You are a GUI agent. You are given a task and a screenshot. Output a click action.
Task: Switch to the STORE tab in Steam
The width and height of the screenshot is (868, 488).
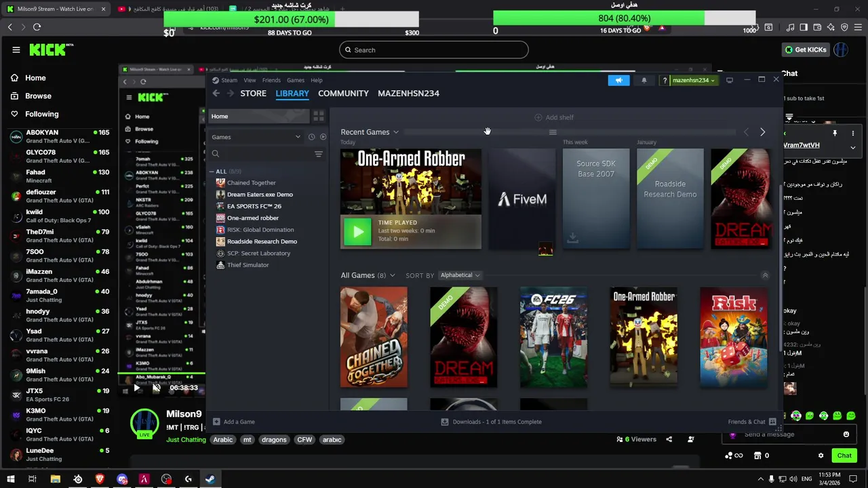point(253,94)
